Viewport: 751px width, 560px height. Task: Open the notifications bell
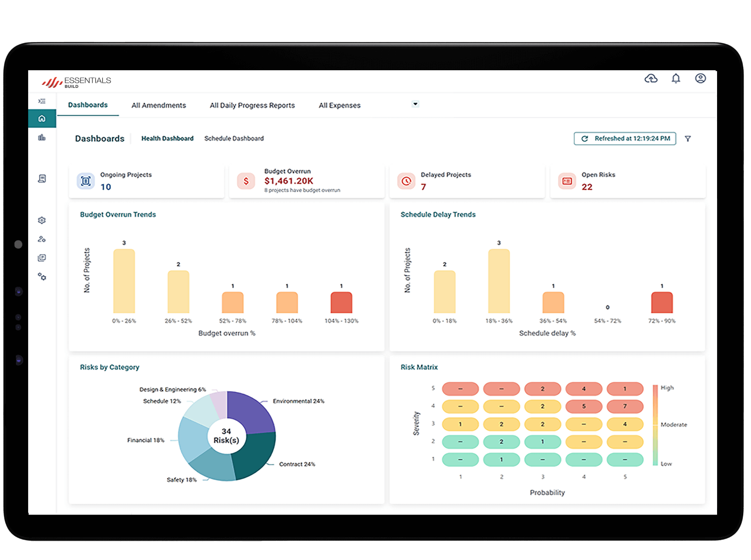[x=676, y=78]
